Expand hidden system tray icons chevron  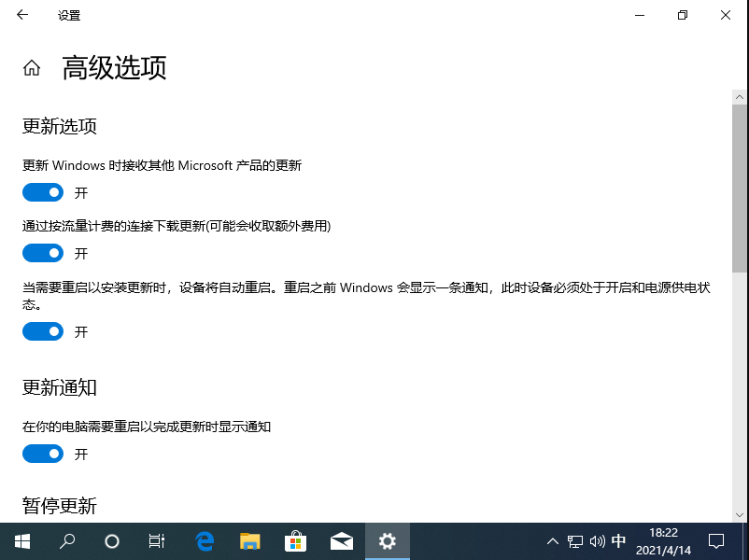coord(553,540)
